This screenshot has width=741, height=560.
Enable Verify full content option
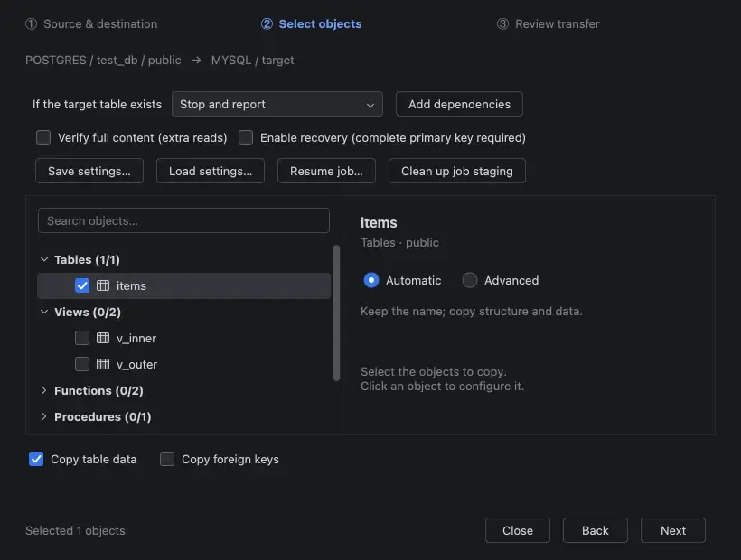tap(43, 137)
